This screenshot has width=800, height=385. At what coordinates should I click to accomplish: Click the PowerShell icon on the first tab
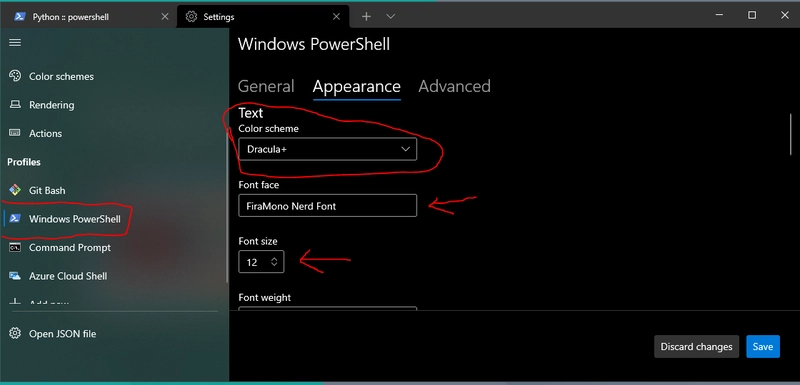tap(20, 16)
